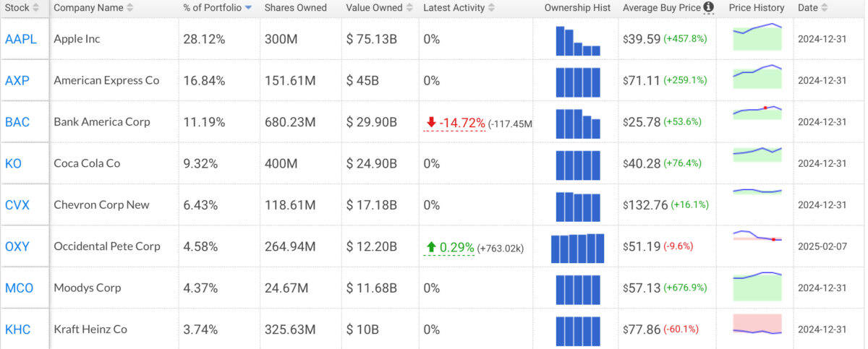Click the info icon beside Average Buy Price
Viewport: 868px width, 349px height.
point(708,8)
